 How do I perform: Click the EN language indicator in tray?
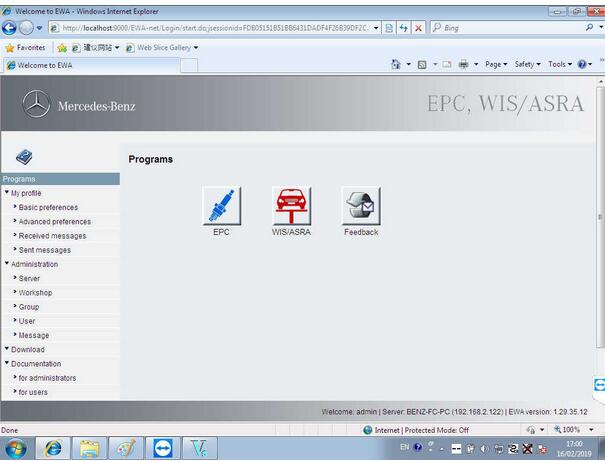(x=404, y=447)
